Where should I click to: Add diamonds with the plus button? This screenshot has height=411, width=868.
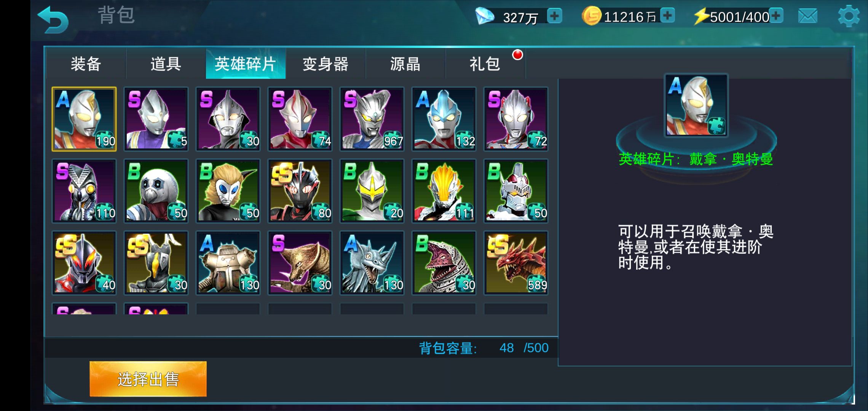(x=554, y=16)
